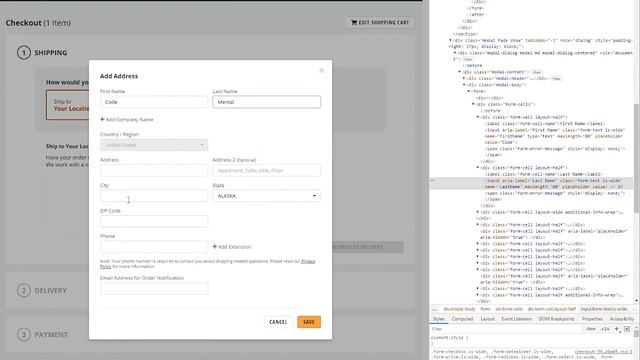The height and width of the screenshot is (360, 640).
Task: Toggle the .cls class editor in Styles
Action: pos(605,329)
